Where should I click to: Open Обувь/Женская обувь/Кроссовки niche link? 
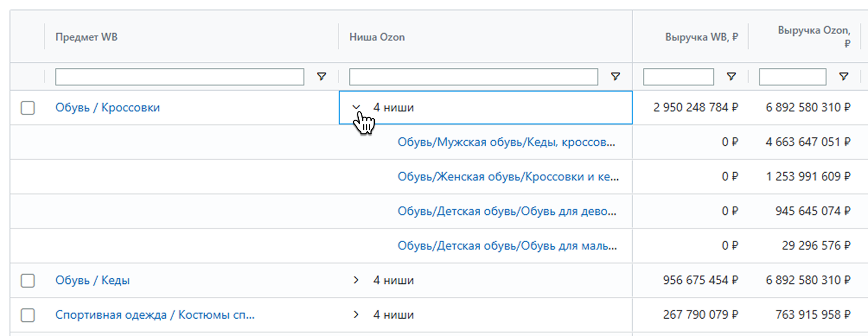[508, 177]
